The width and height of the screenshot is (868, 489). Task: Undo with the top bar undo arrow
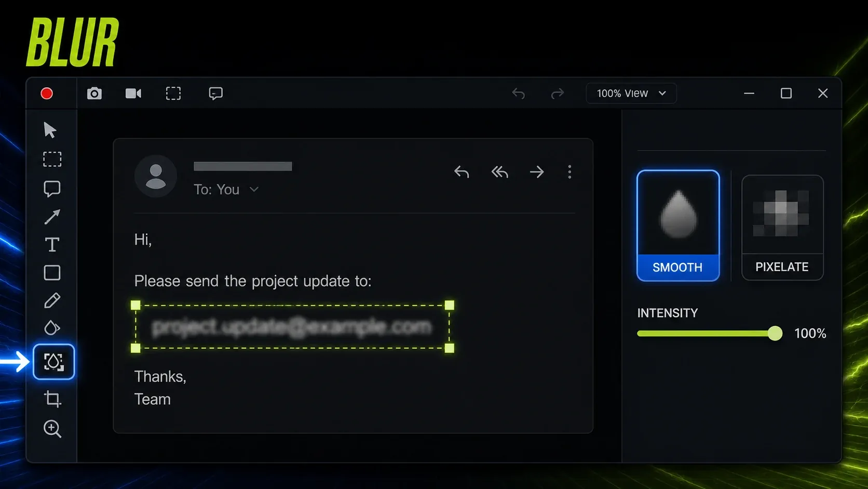pyautogui.click(x=518, y=94)
